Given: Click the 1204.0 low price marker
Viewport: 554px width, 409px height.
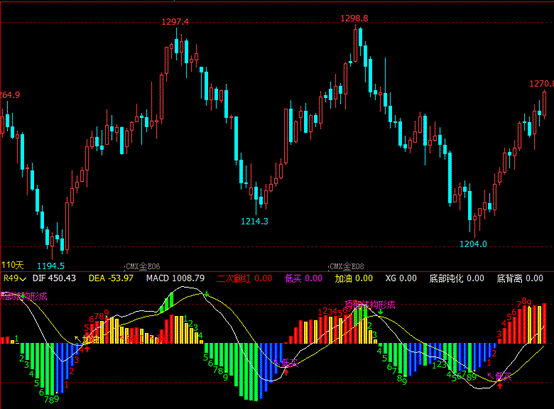Looking at the screenshot, I should click(473, 244).
